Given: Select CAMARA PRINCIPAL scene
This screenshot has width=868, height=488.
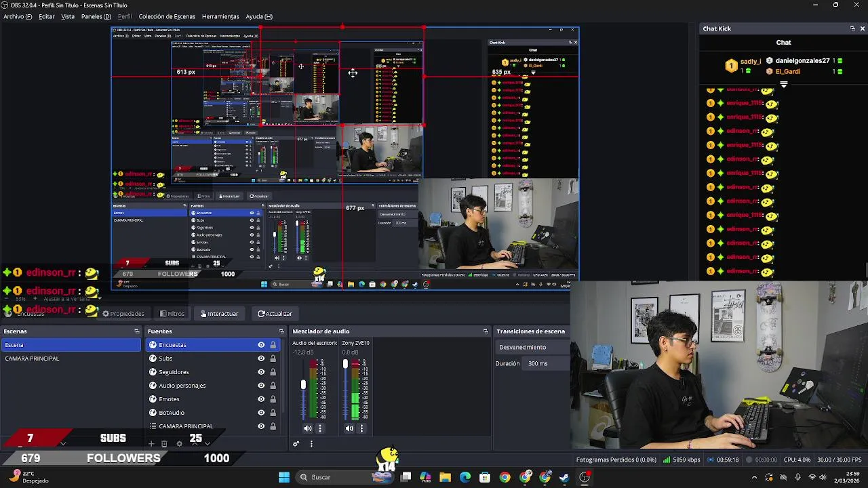Looking at the screenshot, I should [x=71, y=359].
